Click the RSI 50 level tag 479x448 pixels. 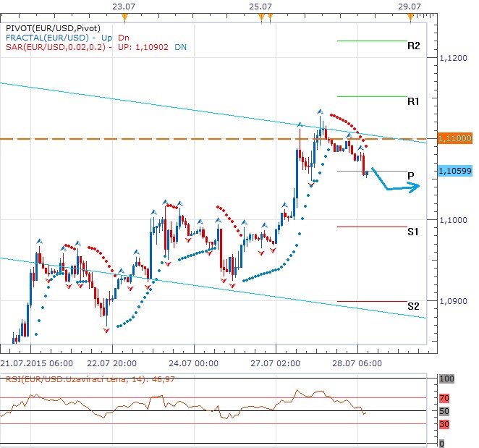pyautogui.click(x=444, y=411)
